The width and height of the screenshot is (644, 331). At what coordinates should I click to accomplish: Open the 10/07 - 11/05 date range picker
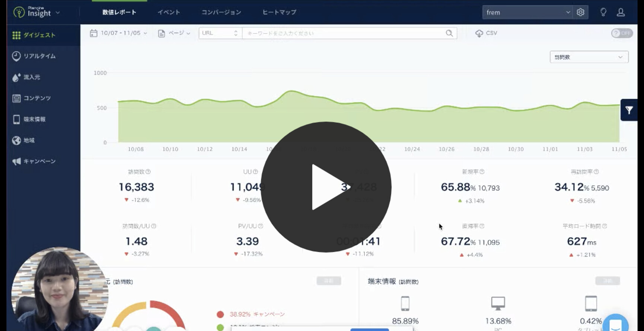pyautogui.click(x=124, y=33)
